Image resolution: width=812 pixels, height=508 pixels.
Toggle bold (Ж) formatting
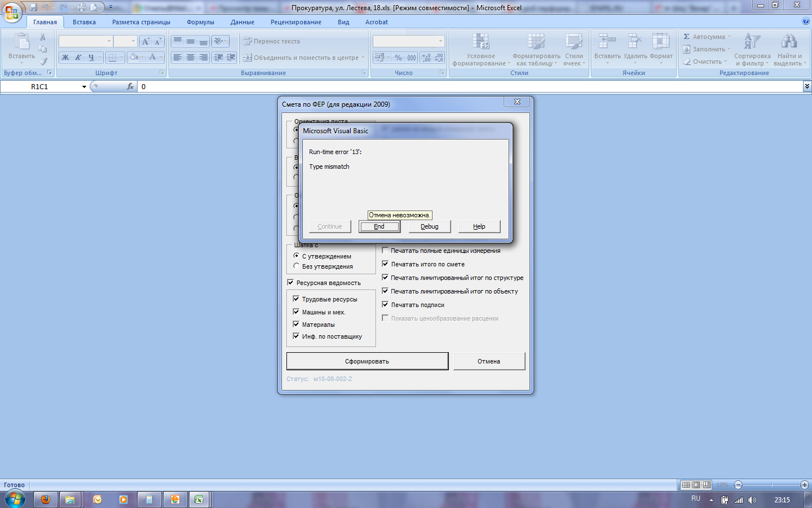pos(65,58)
